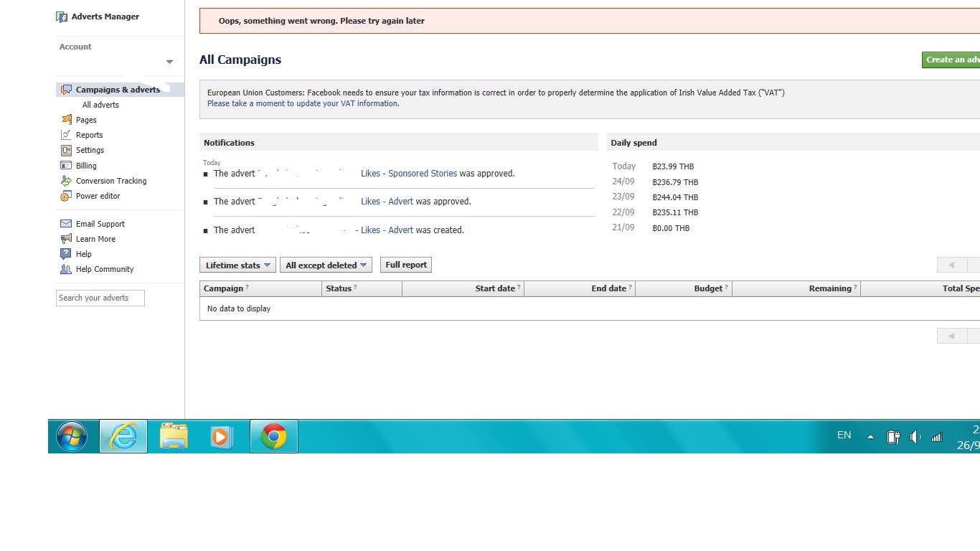This screenshot has width=980, height=551.
Task: Open the Account selector dropdown arrow
Action: pos(169,62)
